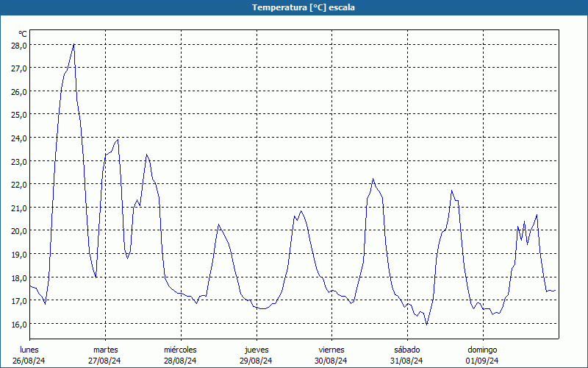Click the 'miércoles' day label
The image size is (588, 368).
(180, 350)
